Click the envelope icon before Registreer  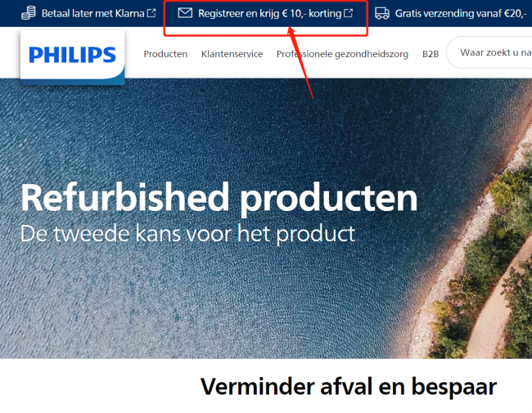point(185,13)
